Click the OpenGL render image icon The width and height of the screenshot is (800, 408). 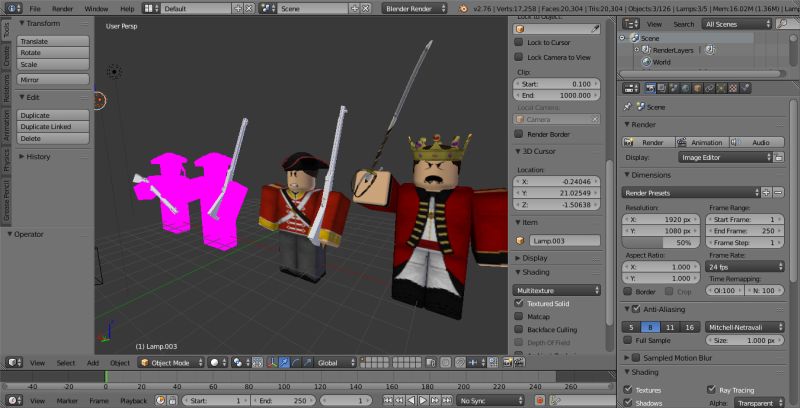507,363
